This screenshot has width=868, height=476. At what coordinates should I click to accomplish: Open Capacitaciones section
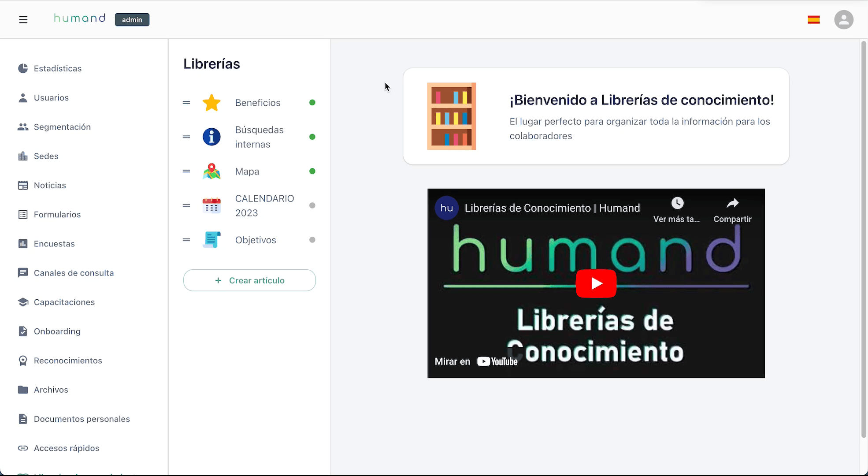point(64,302)
